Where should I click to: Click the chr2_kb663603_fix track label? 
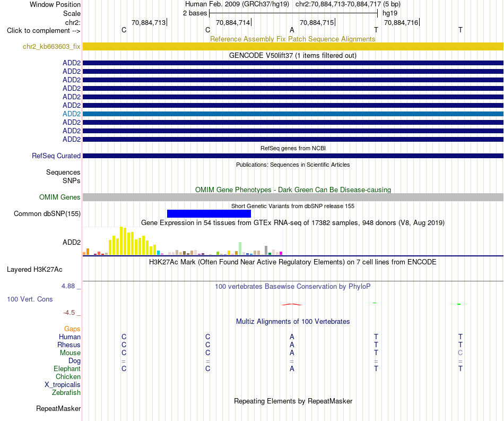pos(51,46)
